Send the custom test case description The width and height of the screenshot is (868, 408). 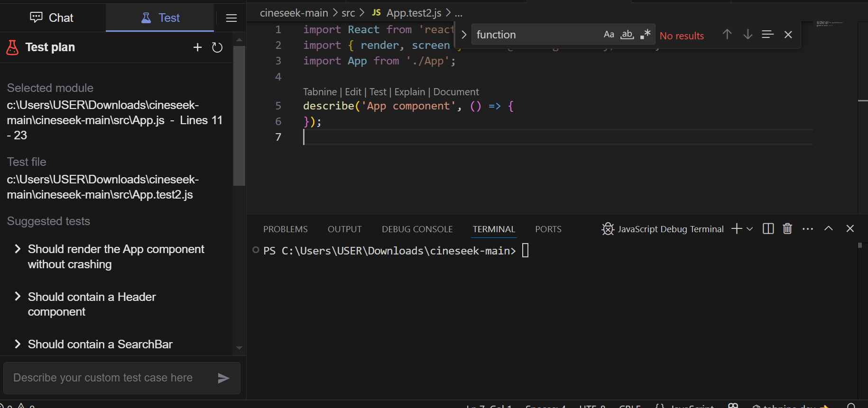(x=223, y=378)
